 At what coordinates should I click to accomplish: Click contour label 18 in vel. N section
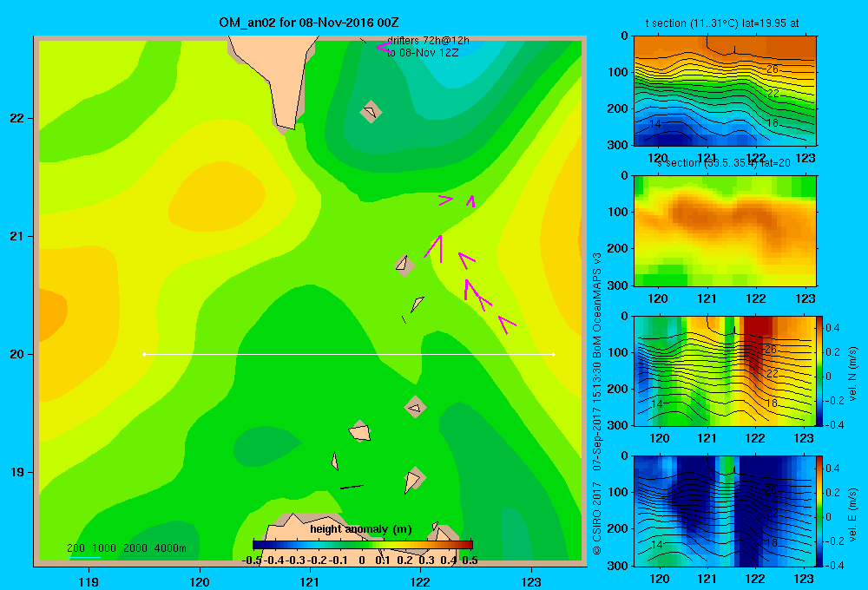click(x=773, y=403)
